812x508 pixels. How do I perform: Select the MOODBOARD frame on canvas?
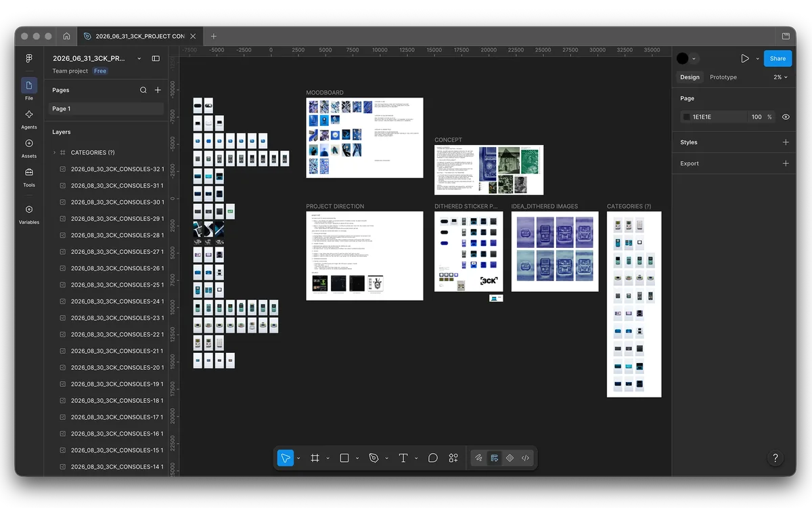(365, 138)
